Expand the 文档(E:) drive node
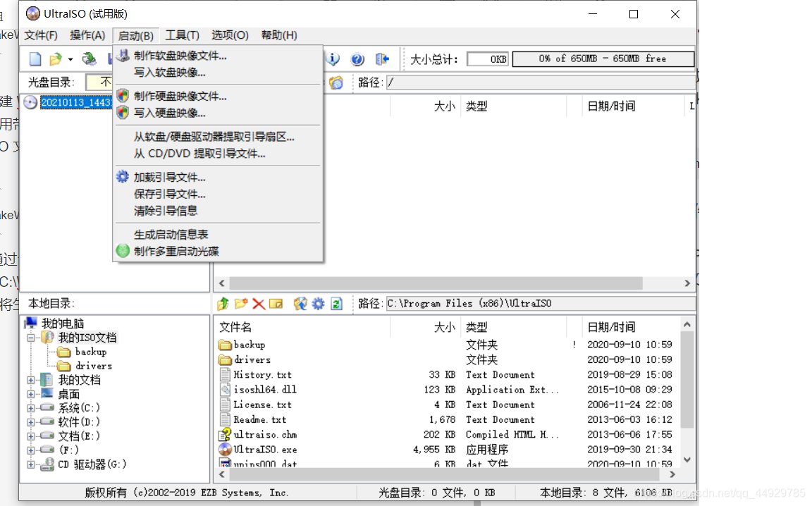 pyautogui.click(x=31, y=436)
